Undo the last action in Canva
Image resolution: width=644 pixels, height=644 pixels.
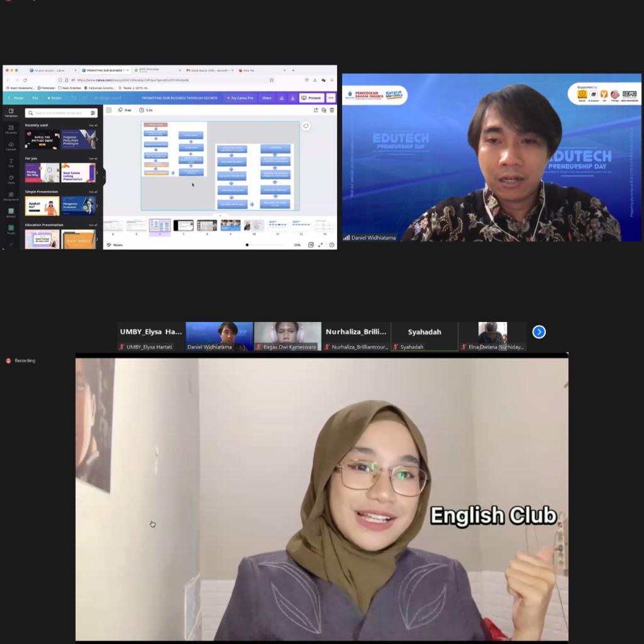[x=74, y=97]
